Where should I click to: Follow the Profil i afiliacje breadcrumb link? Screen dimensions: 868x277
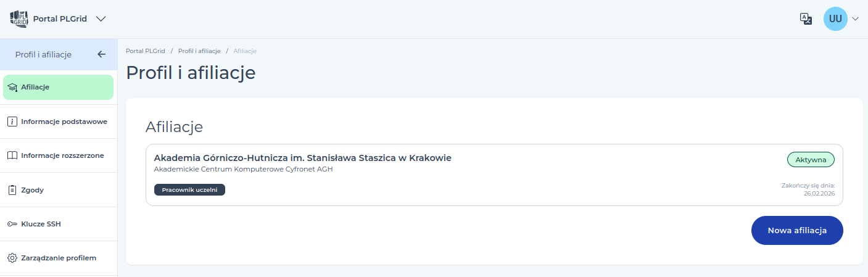199,51
